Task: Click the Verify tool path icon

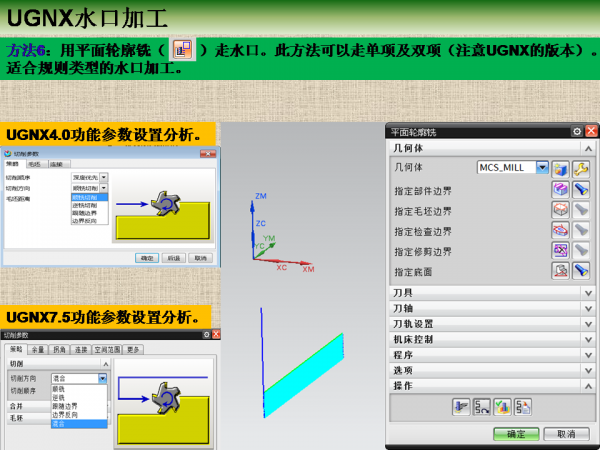Action: [x=502, y=407]
